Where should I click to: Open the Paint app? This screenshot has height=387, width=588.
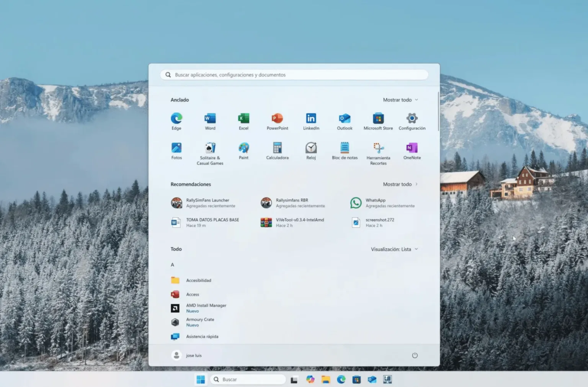click(x=243, y=151)
